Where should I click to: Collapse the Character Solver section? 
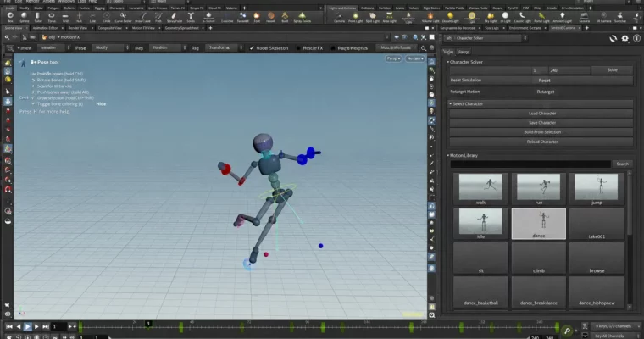448,62
